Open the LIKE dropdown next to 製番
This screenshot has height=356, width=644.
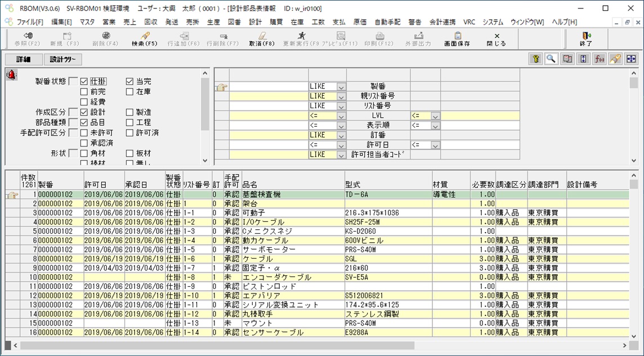tap(341, 86)
